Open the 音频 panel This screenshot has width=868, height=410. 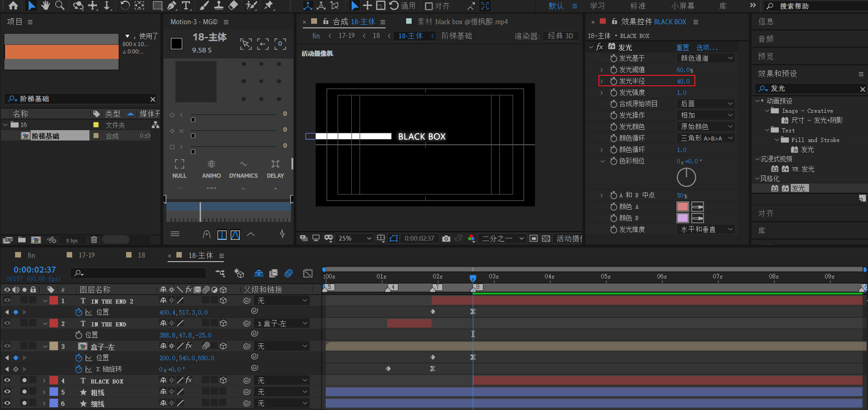pyautogui.click(x=766, y=39)
